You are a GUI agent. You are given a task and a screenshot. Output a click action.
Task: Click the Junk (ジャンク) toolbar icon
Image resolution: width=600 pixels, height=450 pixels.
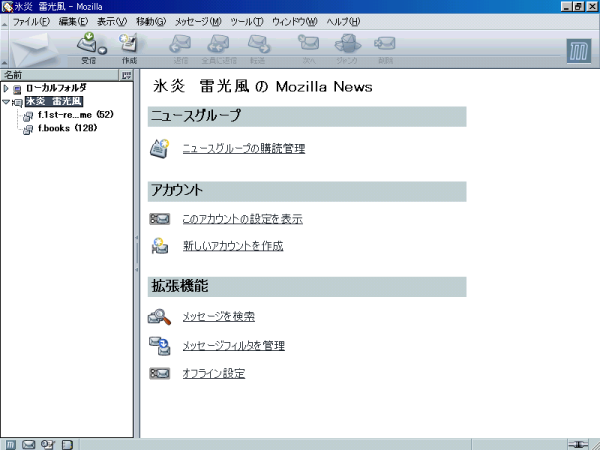click(347, 43)
